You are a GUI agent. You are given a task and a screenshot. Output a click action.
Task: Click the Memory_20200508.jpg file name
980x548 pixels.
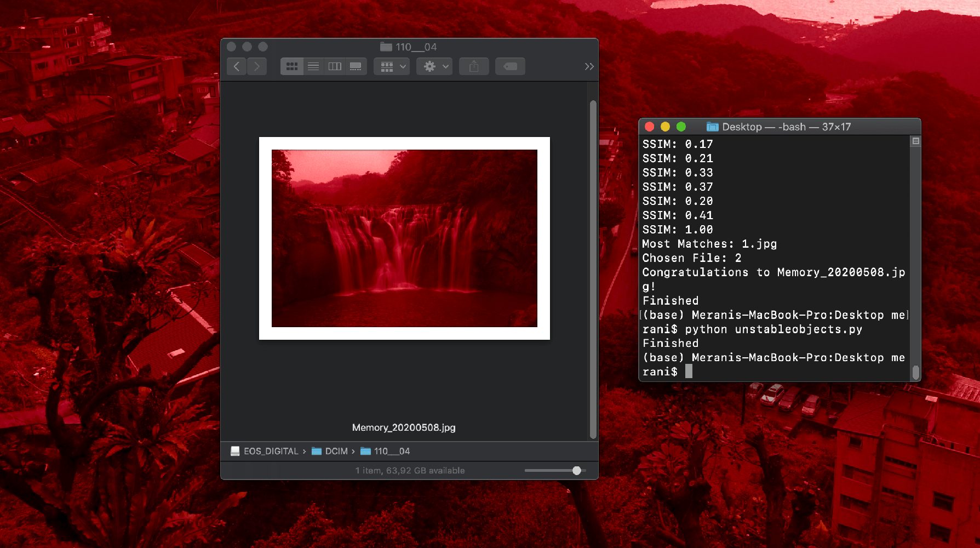[x=404, y=427]
